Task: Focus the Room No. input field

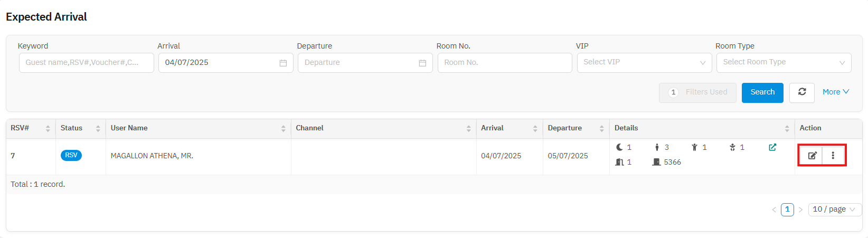Action: click(505, 63)
